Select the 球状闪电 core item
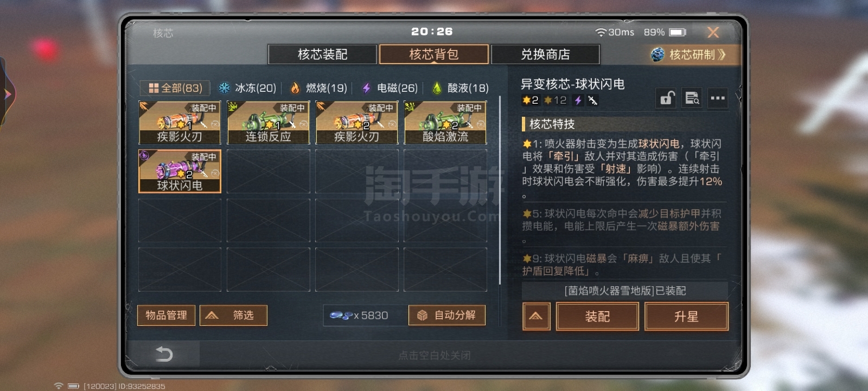The width and height of the screenshot is (868, 391). (180, 172)
